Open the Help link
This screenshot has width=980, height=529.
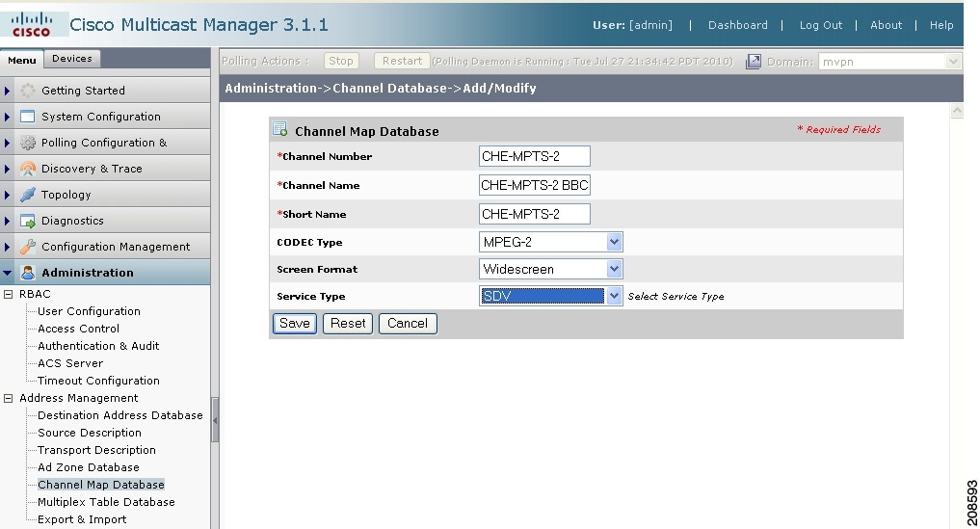(x=941, y=25)
